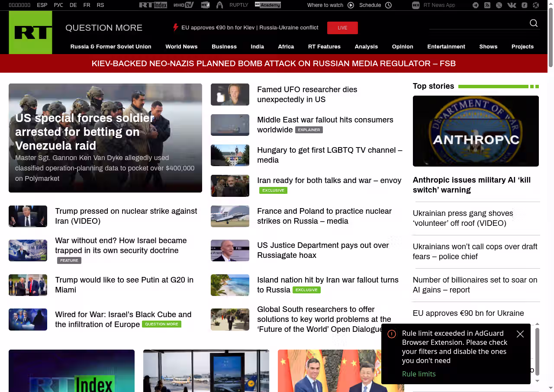
Task: Close the AdGuard rule limit notification
Action: [520, 334]
